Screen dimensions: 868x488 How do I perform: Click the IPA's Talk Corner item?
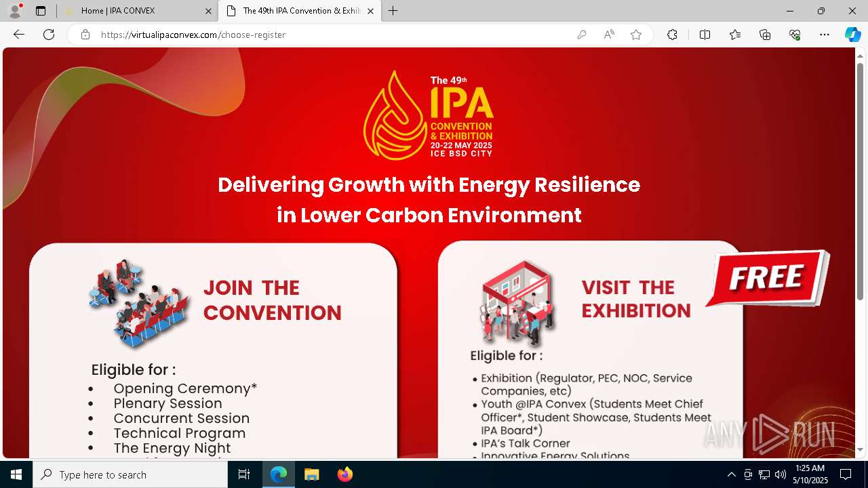click(525, 443)
